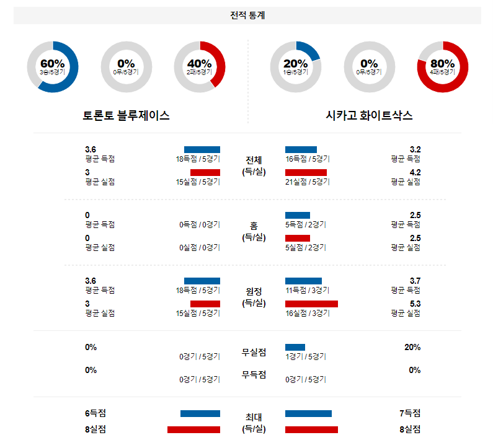Click Chicago's blue 7득점 maximum bar

[x=308, y=413]
